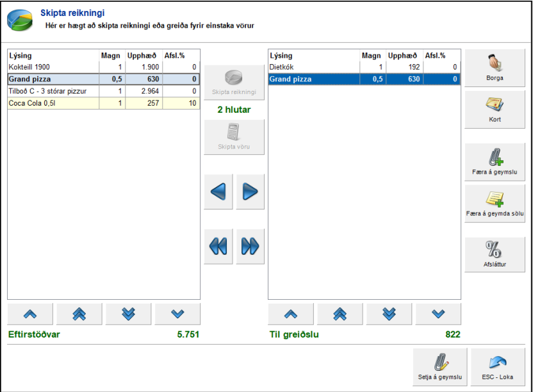Select the Kort card payment button
This screenshot has height=392, width=533.
coord(495,109)
